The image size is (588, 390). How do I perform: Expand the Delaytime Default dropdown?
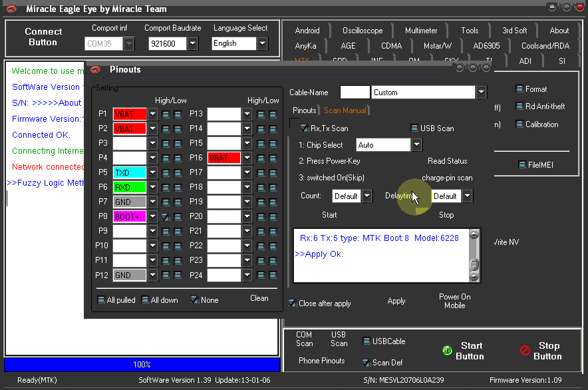click(467, 196)
